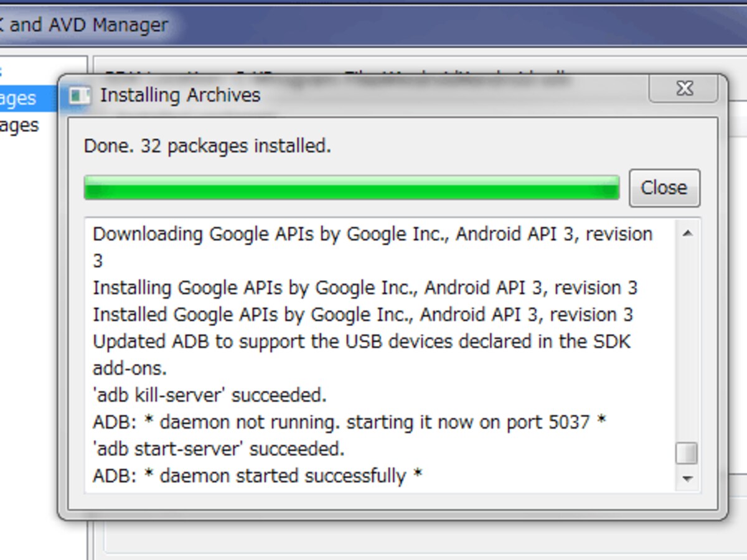Click the 'Updated ADB to support' log line
The height and width of the screenshot is (560, 747).
[362, 355]
